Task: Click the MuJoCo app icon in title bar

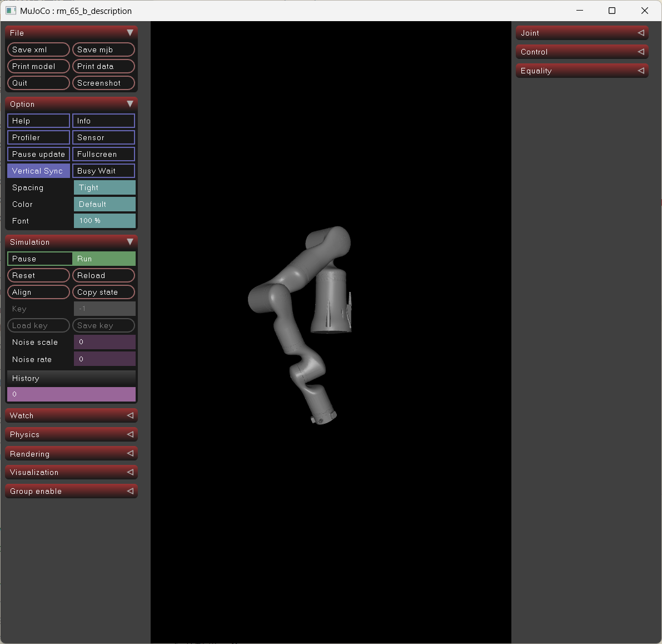Action: (x=11, y=11)
